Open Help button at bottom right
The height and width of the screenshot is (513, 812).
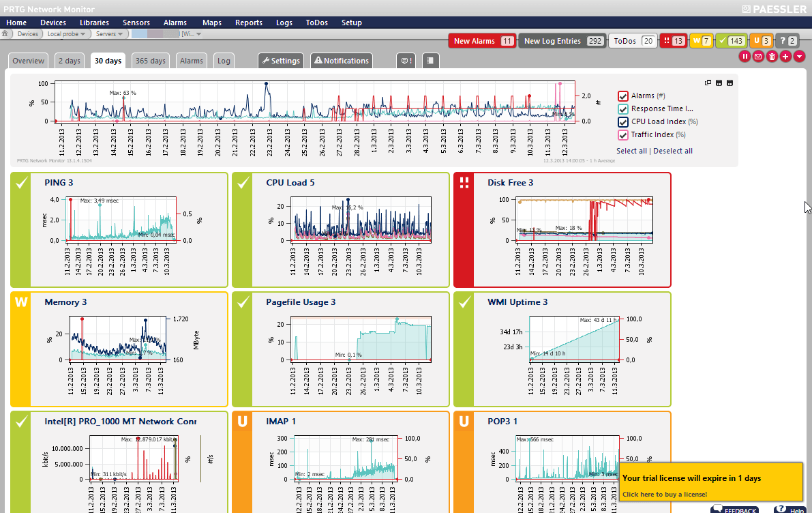click(x=790, y=510)
